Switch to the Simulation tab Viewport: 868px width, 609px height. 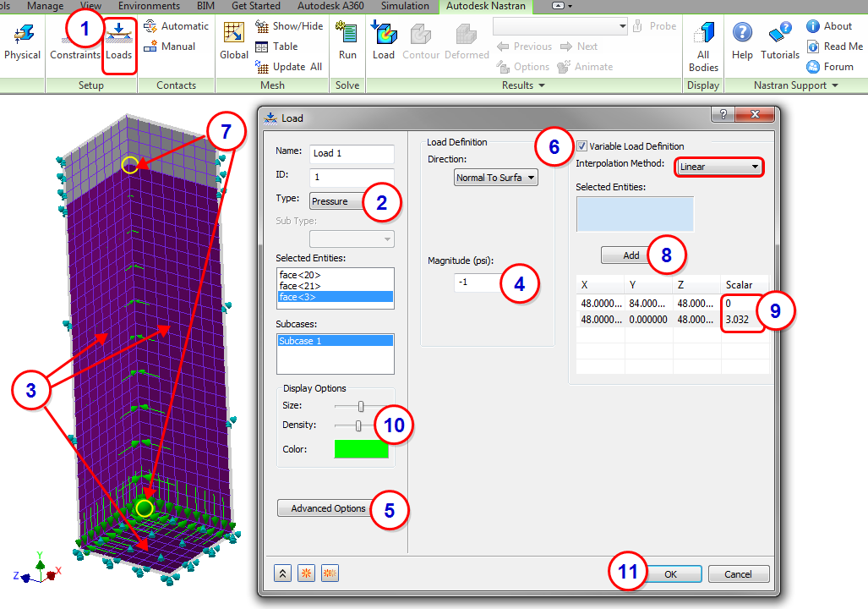pyautogui.click(x=405, y=6)
